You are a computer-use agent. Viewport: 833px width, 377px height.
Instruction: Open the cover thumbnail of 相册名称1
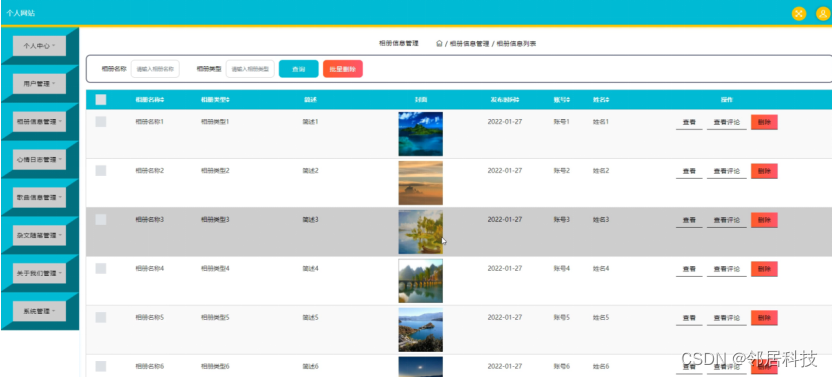(x=420, y=134)
